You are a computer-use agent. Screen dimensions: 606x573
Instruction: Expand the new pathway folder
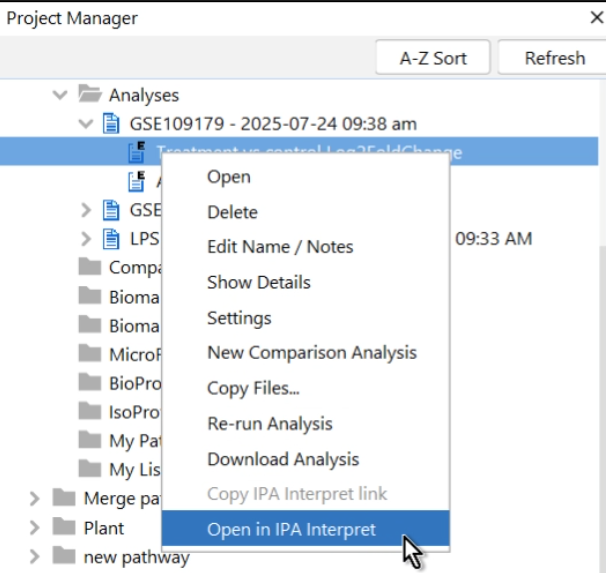click(x=35, y=557)
